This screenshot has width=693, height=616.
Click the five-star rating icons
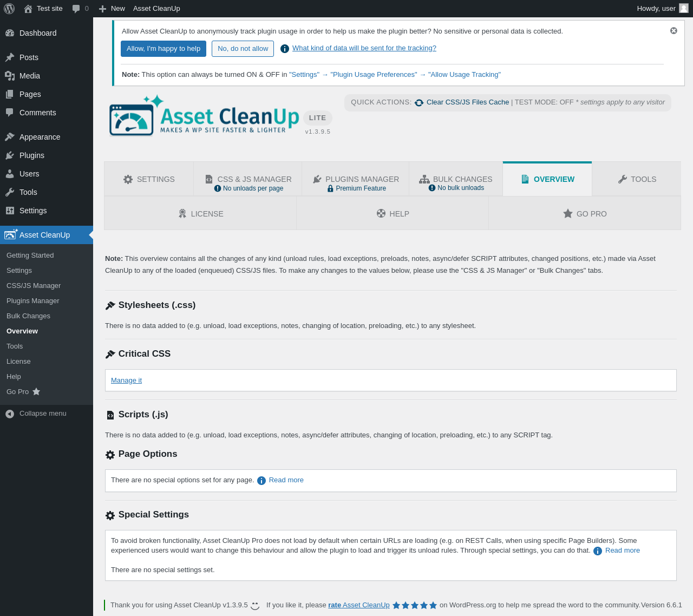tap(415, 605)
